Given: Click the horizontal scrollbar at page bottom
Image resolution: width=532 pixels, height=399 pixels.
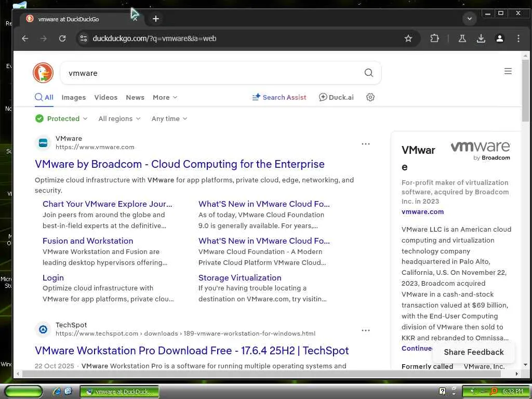Looking at the screenshot, I should 262,374.
